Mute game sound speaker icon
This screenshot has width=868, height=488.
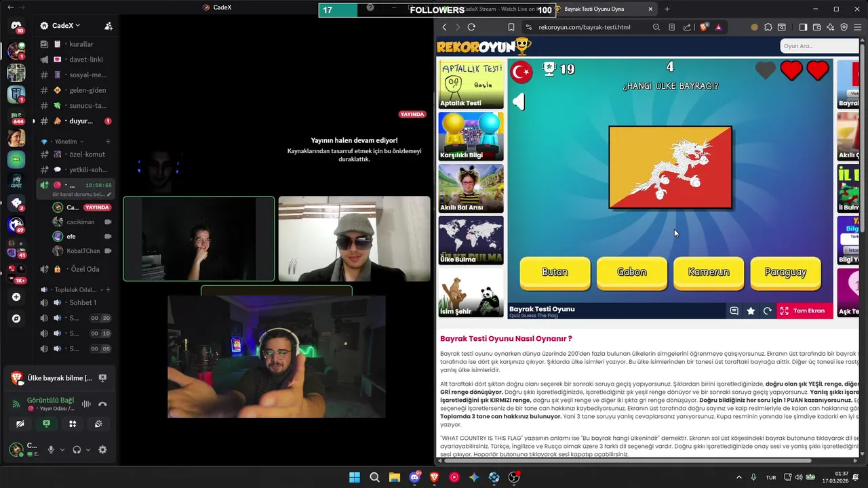(x=518, y=102)
